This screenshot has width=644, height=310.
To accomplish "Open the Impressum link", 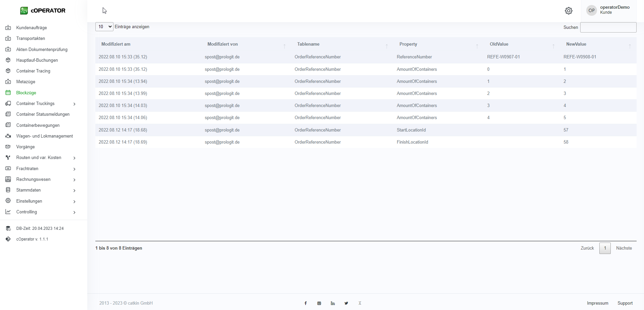I will [597, 303].
